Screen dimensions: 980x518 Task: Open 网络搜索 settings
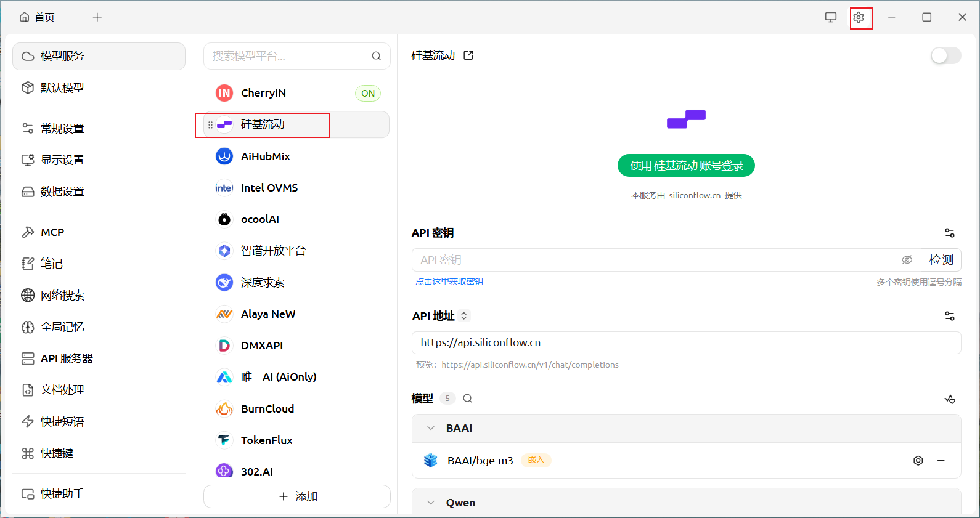point(99,295)
